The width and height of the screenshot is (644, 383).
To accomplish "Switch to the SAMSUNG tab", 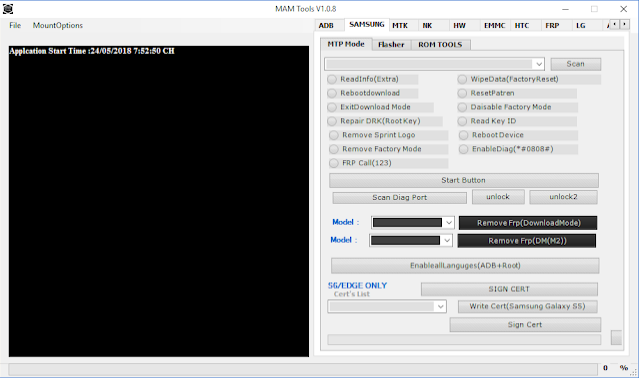I will [366, 25].
